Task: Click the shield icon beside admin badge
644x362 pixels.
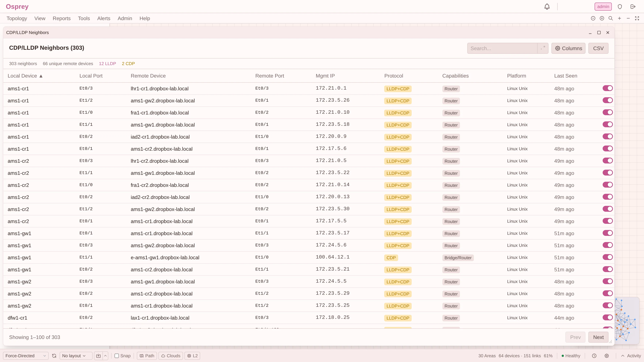Action: (x=620, y=7)
